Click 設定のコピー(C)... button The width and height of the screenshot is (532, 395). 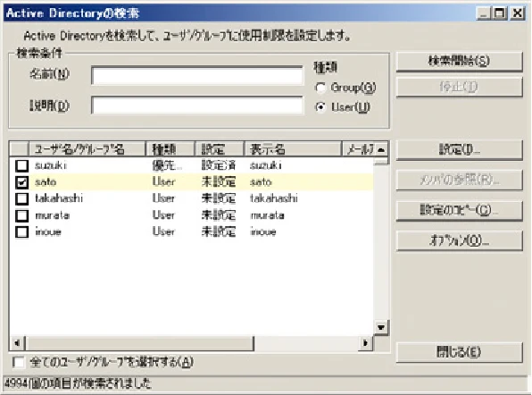tap(459, 211)
